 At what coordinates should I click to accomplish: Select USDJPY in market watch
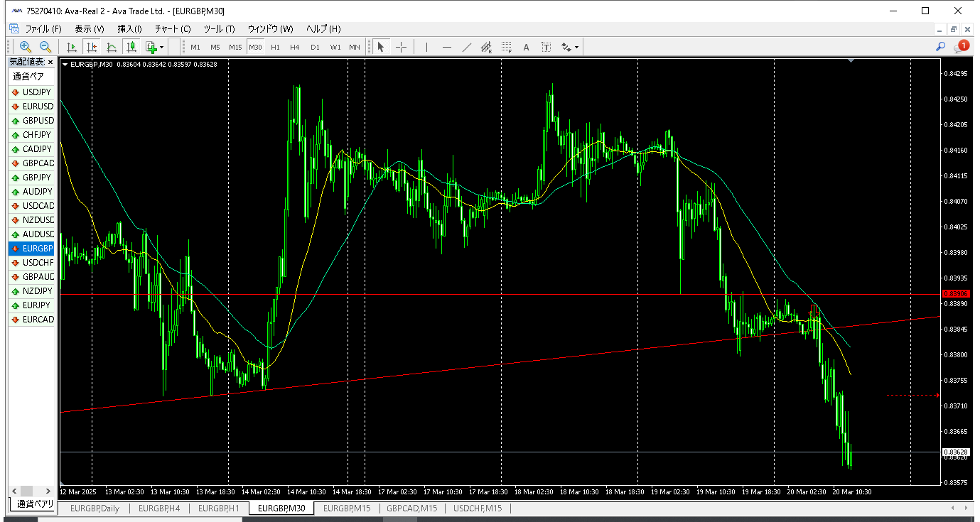(x=32, y=92)
